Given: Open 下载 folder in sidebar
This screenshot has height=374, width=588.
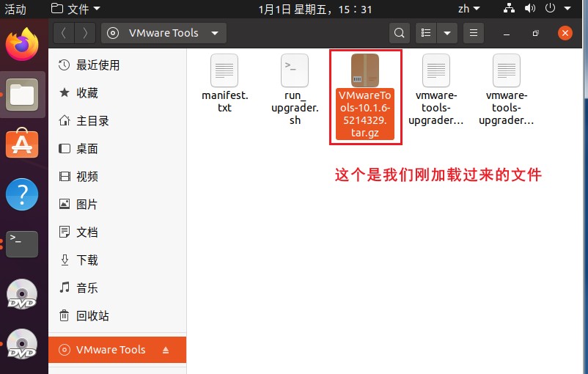Looking at the screenshot, I should [117, 260].
